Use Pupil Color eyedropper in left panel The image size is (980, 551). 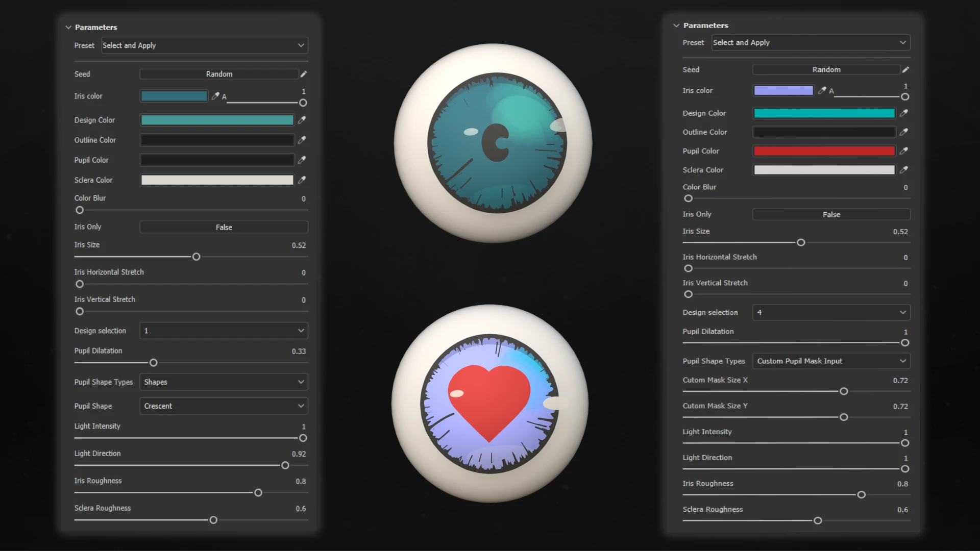tap(302, 160)
